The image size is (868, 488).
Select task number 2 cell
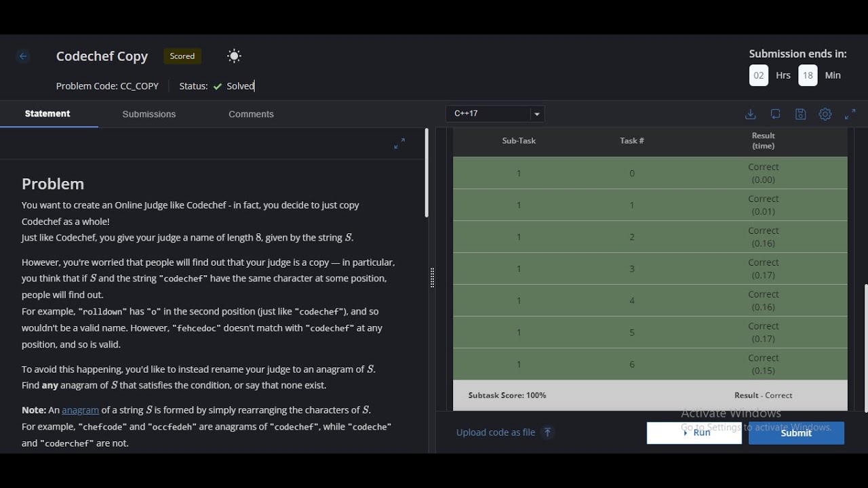632,237
